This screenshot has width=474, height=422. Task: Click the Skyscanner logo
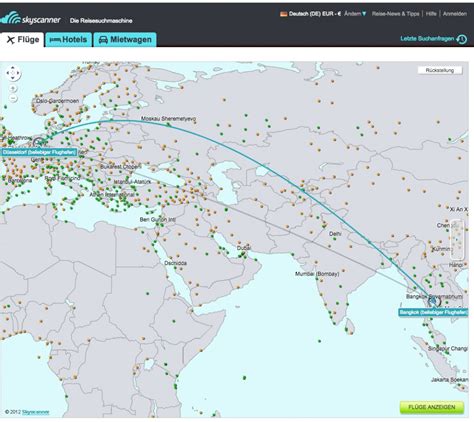coord(31,18)
